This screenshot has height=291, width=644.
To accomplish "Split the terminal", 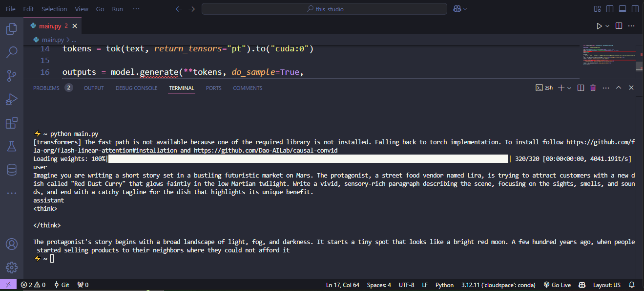I will (x=581, y=88).
